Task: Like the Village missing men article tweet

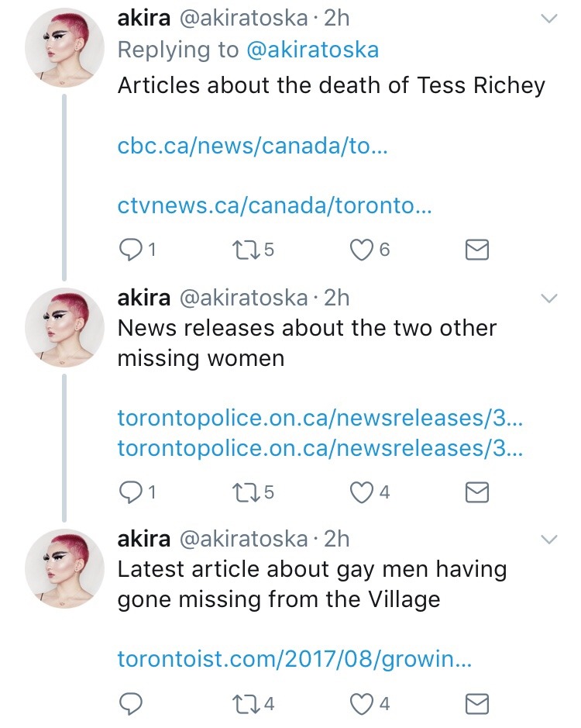Action: coord(361,703)
